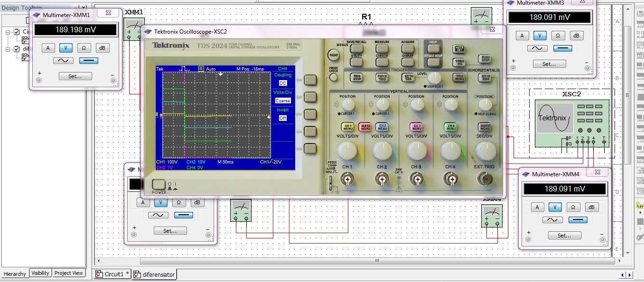Open the HORIZ MENU on oscilloscope
Image resolution: width=644 pixels, height=282 pixels.
click(485, 127)
